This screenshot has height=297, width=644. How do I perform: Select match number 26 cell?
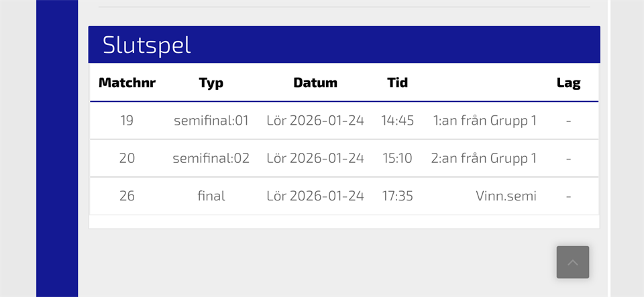pos(127,196)
